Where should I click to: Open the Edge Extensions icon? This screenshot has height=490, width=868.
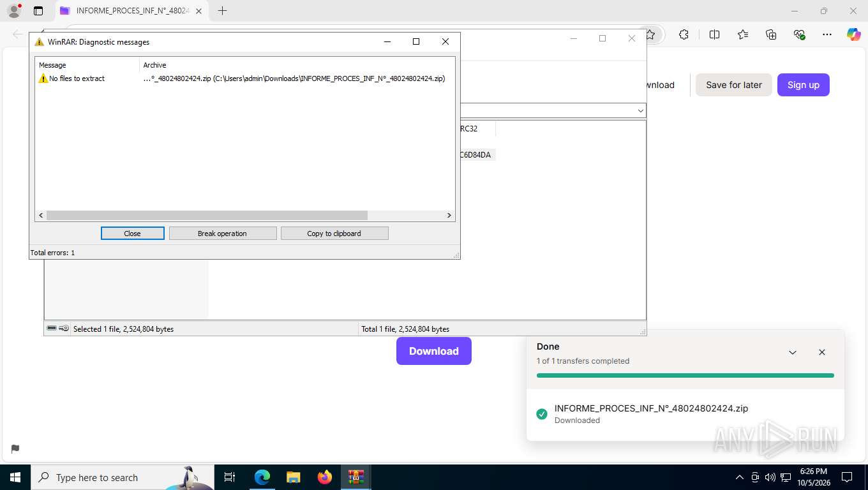(x=684, y=34)
